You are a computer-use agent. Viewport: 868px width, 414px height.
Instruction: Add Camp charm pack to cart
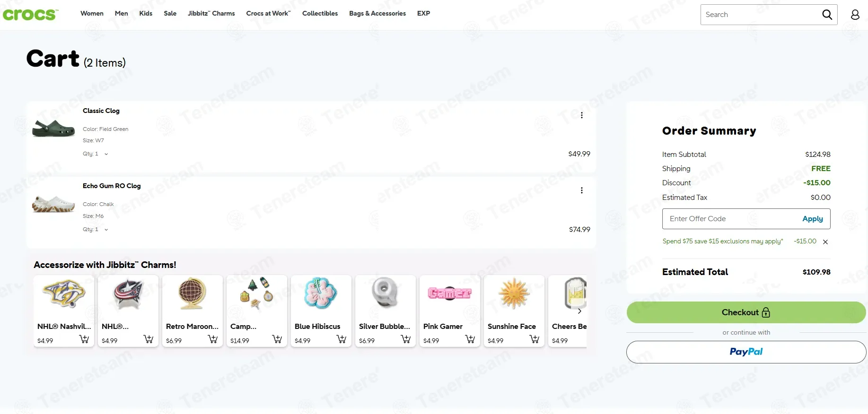coord(277,339)
